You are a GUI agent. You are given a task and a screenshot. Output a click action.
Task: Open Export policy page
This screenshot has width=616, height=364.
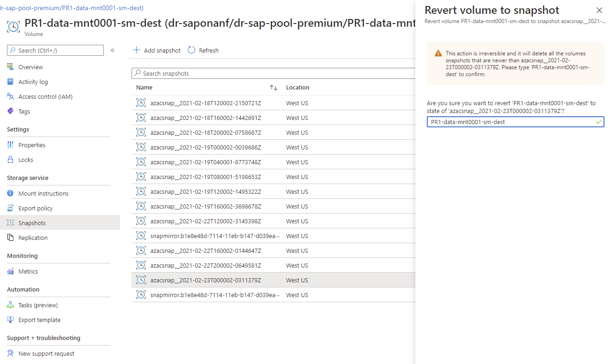click(36, 208)
